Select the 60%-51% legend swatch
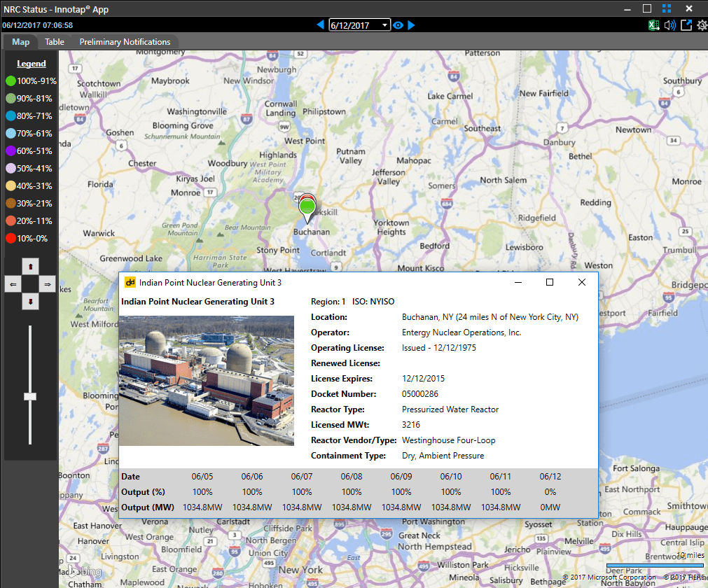Image resolution: width=708 pixels, height=588 pixels. [x=11, y=150]
